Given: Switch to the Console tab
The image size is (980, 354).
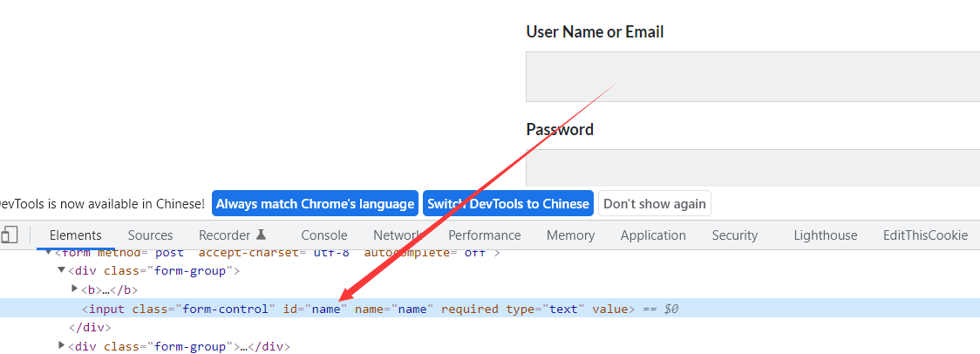Looking at the screenshot, I should tap(323, 235).
